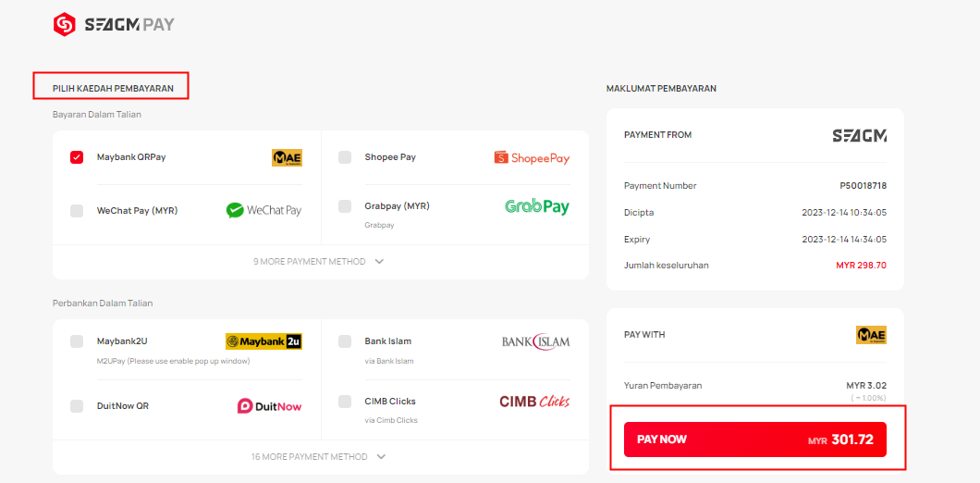This screenshot has width=980, height=483.
Task: Click the GrabPay logo
Action: click(x=537, y=206)
